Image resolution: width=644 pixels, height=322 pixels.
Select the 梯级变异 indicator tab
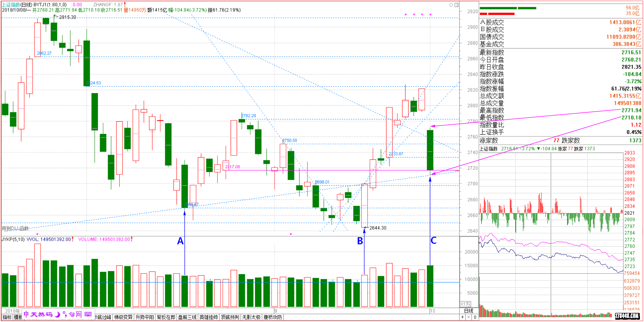coord(123,317)
